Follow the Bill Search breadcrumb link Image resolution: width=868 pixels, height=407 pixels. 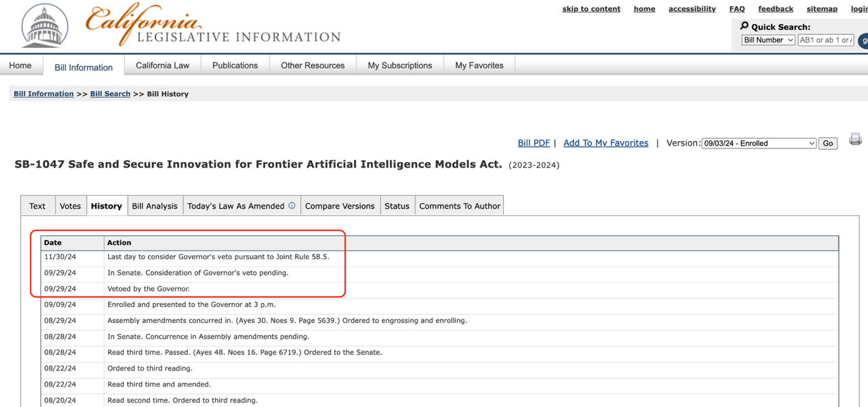coord(110,94)
